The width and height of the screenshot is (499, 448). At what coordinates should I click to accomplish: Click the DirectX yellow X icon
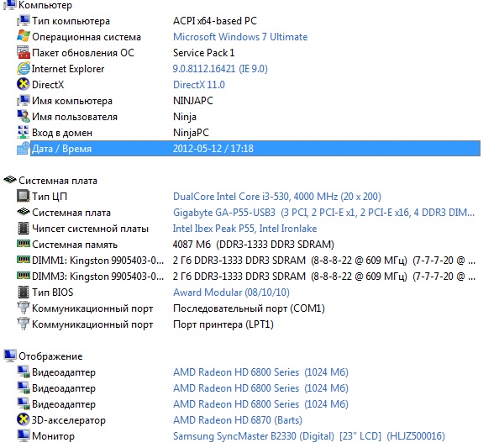(x=24, y=84)
